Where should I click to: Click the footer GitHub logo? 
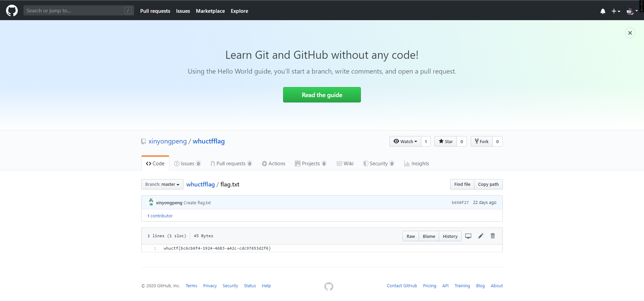(329, 286)
